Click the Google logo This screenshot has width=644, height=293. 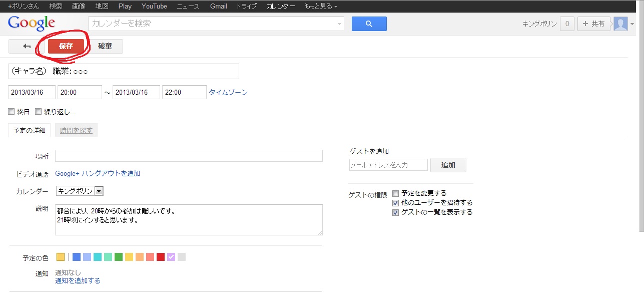[32, 23]
